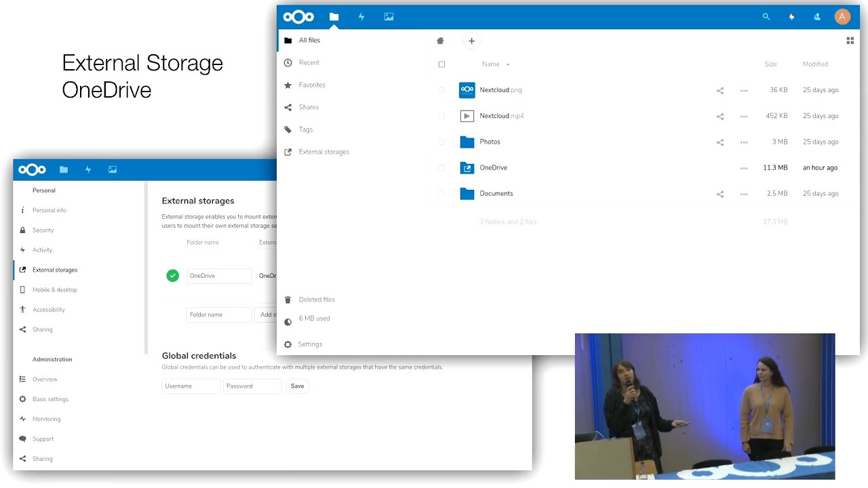Screen dimensions: 868x488
Task: Select checkbox for OneDrive folder
Action: (441, 167)
